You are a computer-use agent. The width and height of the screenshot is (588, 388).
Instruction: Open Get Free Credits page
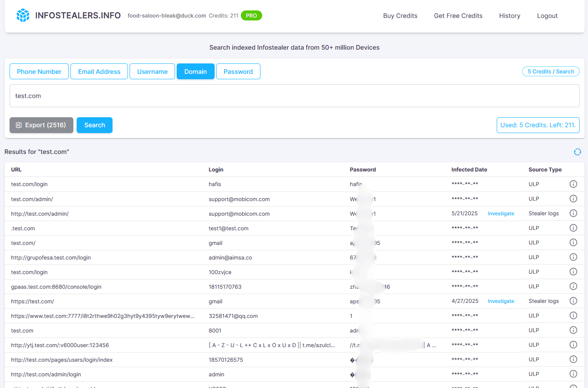[458, 16]
